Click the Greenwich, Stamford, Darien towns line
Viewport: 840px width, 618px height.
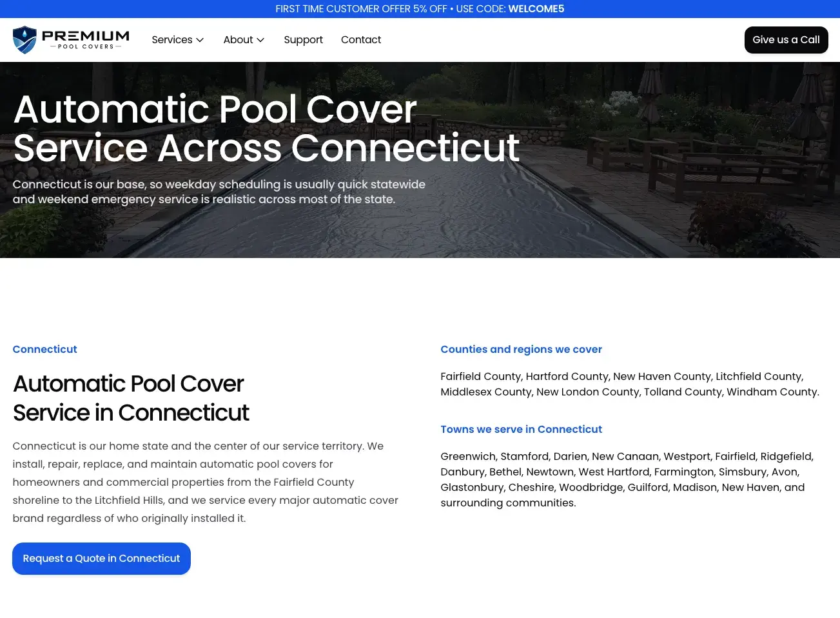pyautogui.click(x=627, y=456)
